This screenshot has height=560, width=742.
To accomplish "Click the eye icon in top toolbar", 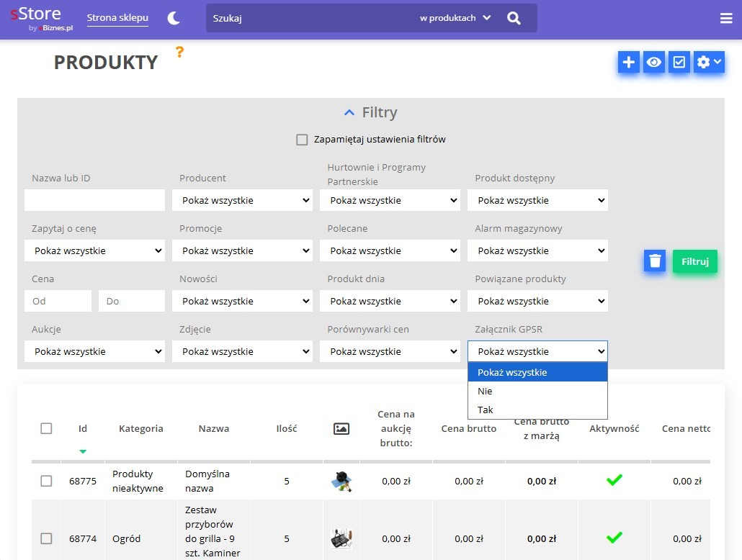I will pos(654,63).
